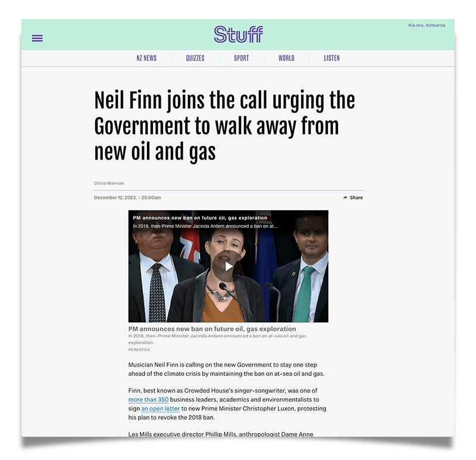Screen dimensions: 476x460
Task: Click the article headline about Neil Finn
Action: [x=224, y=126]
